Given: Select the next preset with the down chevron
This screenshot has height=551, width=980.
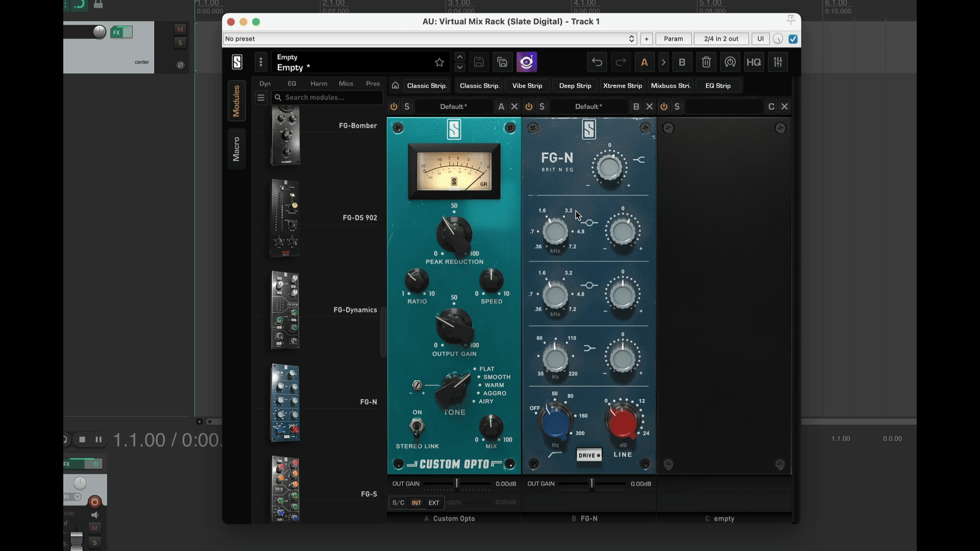Looking at the screenshot, I should (460, 67).
